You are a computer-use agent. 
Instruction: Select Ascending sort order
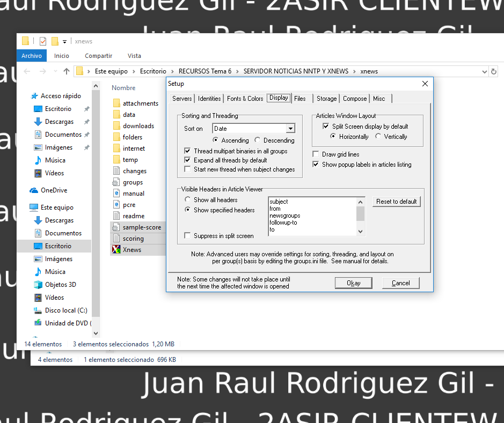tap(215, 140)
